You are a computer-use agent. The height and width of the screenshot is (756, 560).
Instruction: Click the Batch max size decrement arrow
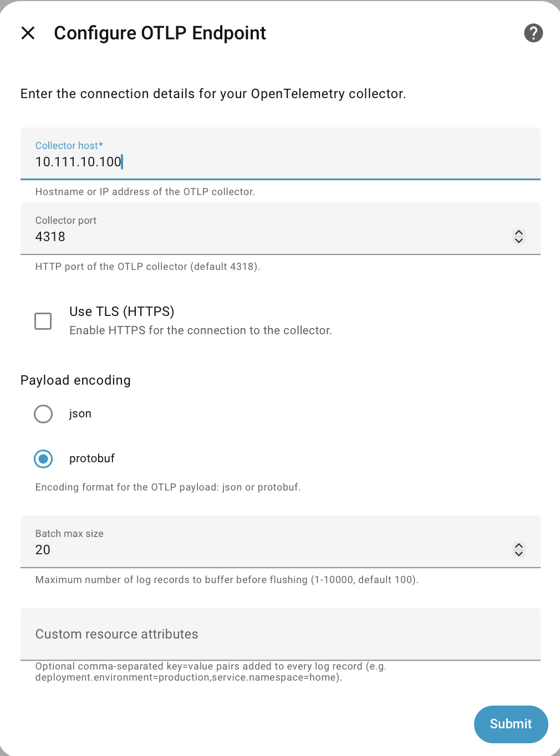(518, 554)
